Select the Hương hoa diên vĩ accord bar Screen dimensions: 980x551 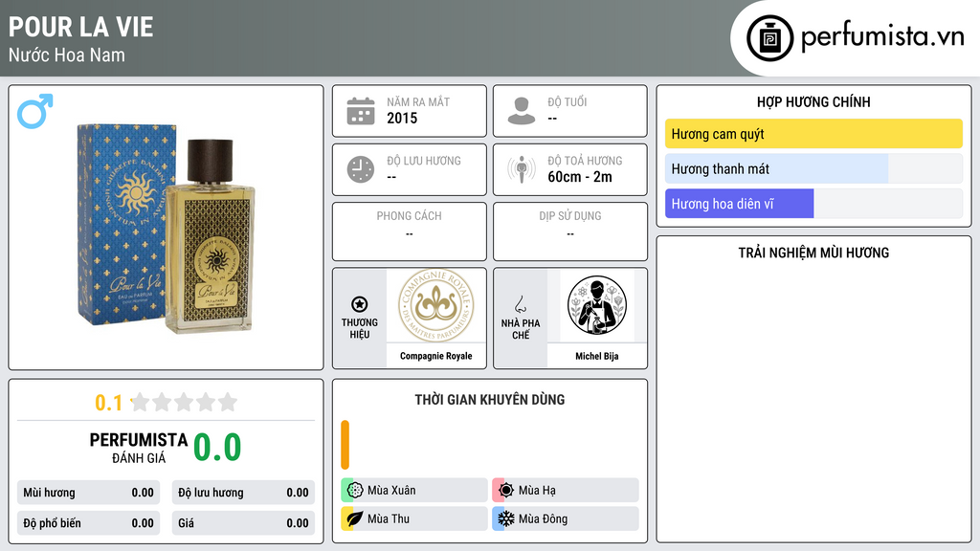[x=813, y=204]
